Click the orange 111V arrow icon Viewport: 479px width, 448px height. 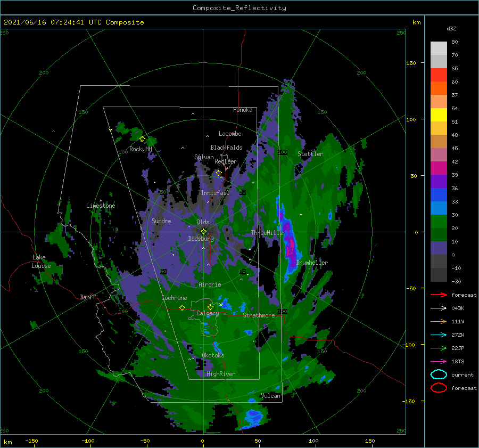pos(439,321)
